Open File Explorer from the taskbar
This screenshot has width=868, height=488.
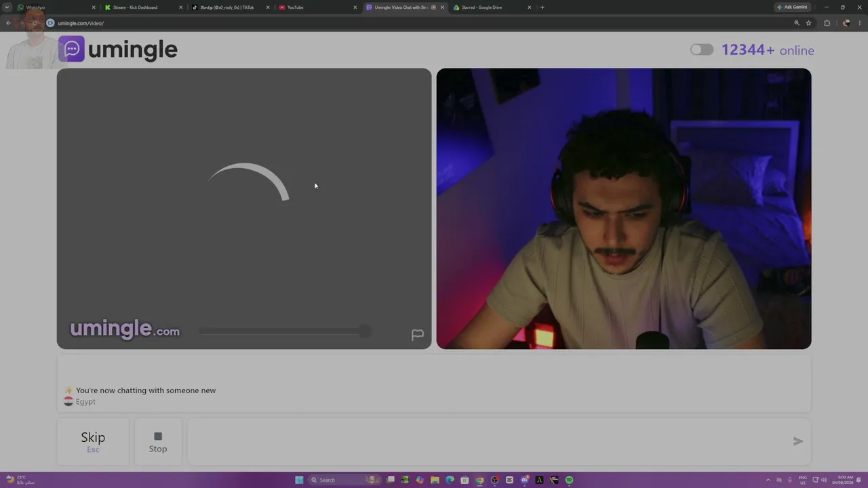coord(435,480)
